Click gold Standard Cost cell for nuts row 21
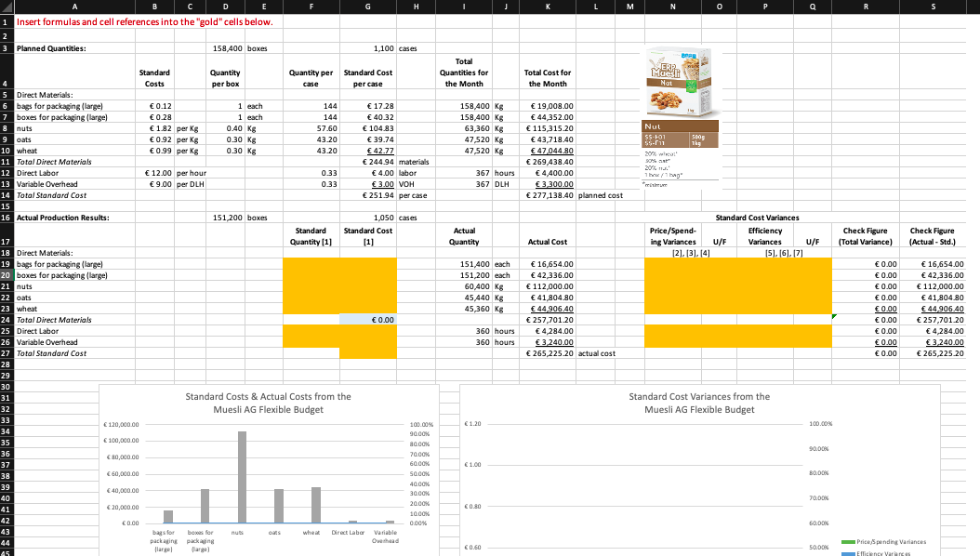 point(368,286)
